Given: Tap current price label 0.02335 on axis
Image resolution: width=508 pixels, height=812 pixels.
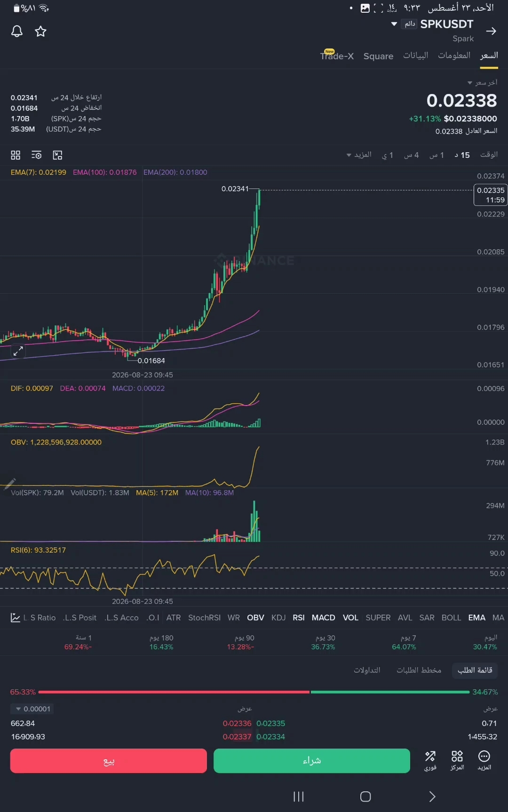Looking at the screenshot, I should (x=491, y=195).
